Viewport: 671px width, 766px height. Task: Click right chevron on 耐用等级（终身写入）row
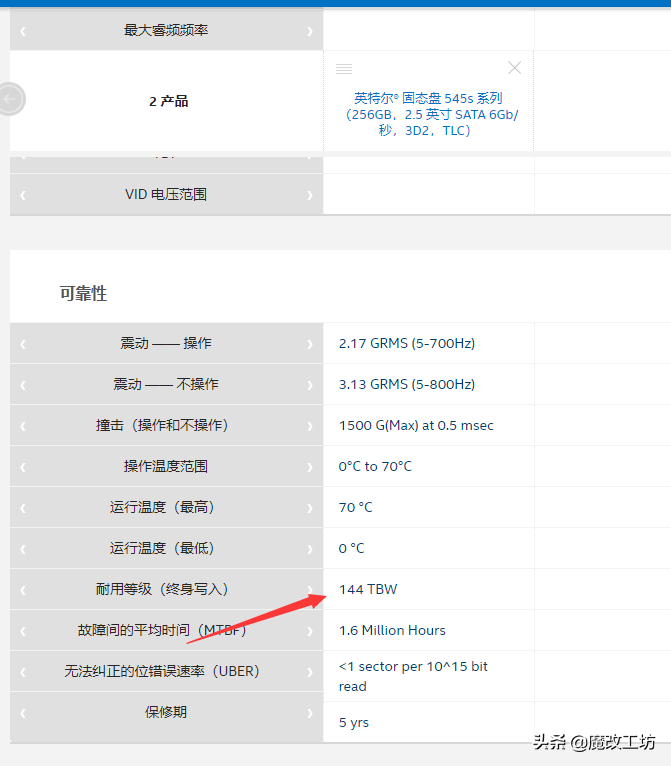(310, 590)
